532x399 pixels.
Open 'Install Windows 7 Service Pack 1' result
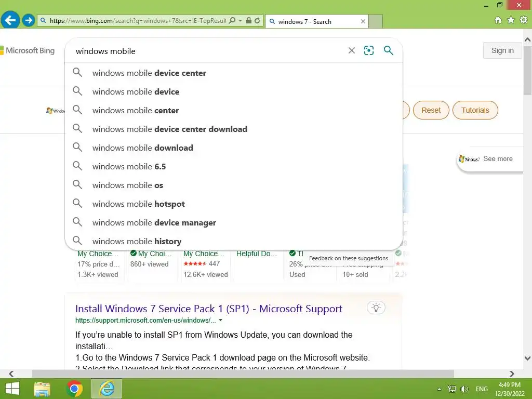[x=209, y=309]
